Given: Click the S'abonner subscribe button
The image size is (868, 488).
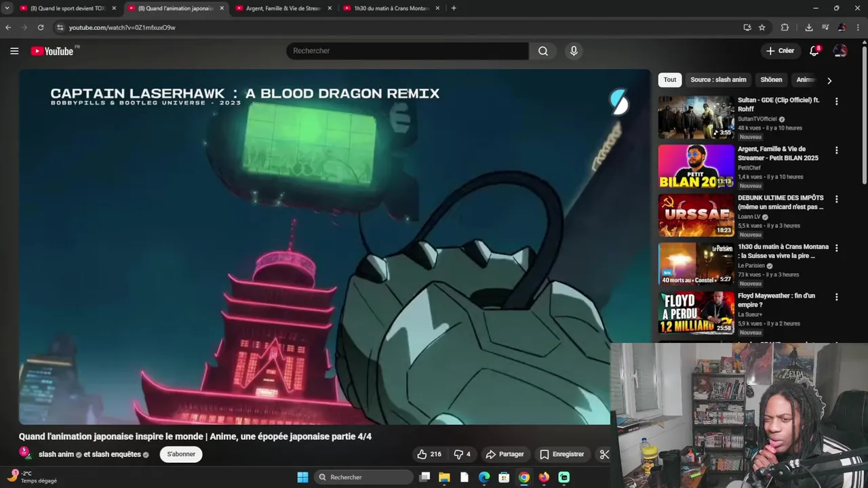Looking at the screenshot, I should [181, 454].
